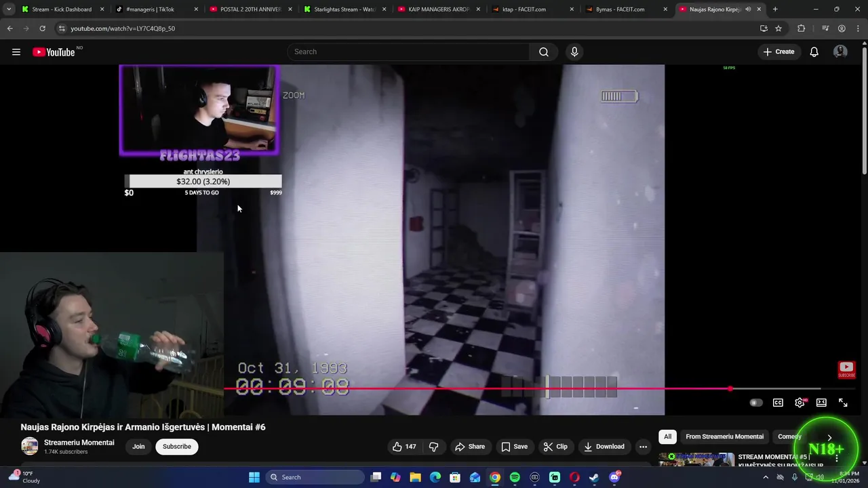This screenshot has width=868, height=488.
Task: Open player settings gear
Action: pyautogui.click(x=800, y=403)
